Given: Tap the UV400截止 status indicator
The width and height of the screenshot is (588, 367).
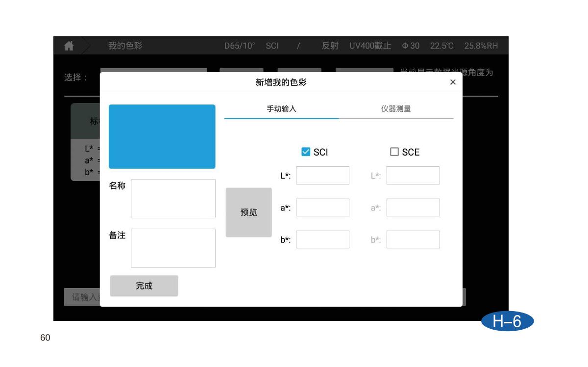Looking at the screenshot, I should [370, 46].
